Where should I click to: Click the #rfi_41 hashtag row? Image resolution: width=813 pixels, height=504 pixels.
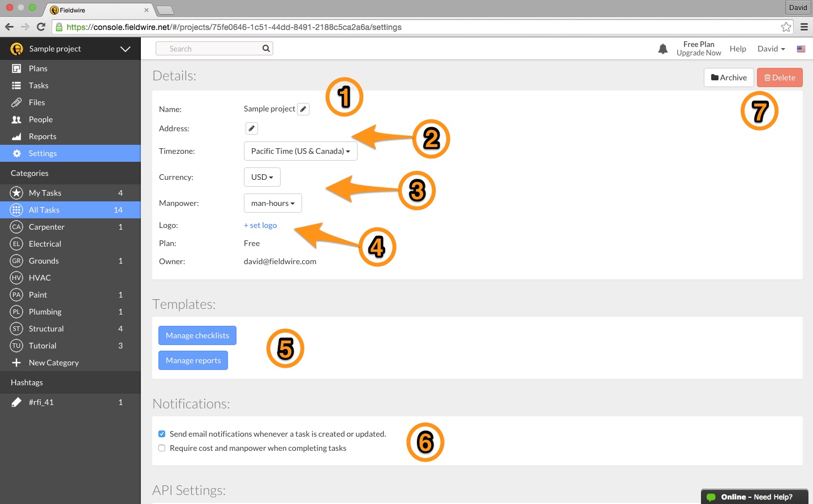click(70, 402)
